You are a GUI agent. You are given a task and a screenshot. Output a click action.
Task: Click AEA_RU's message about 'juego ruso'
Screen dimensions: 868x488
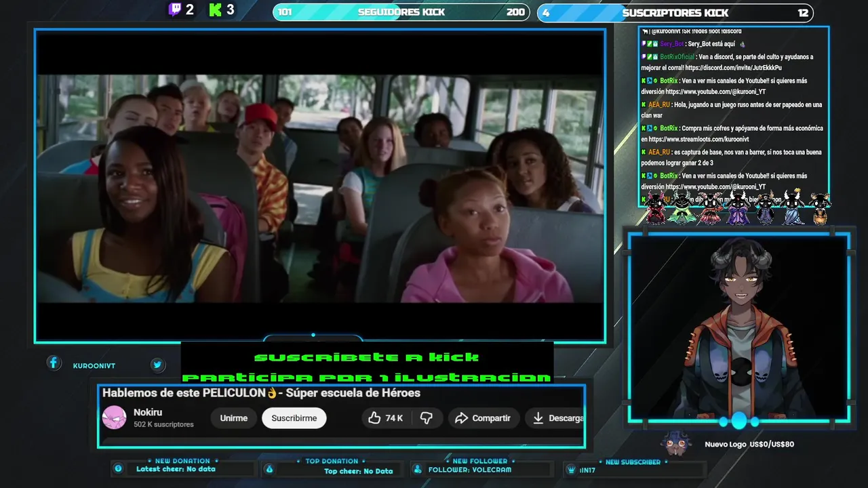pyautogui.click(x=732, y=110)
